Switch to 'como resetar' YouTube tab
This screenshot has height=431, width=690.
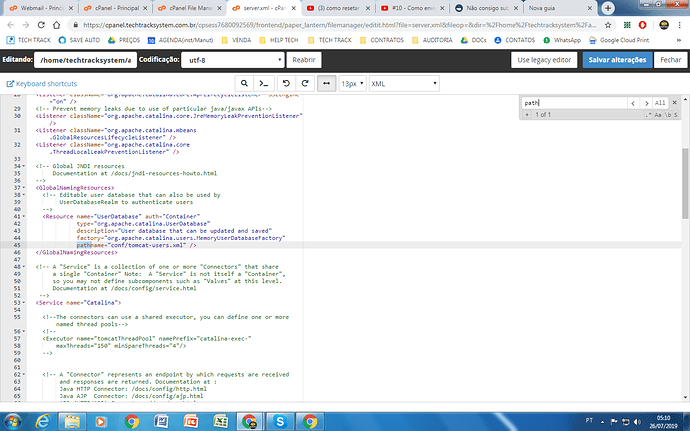[338, 8]
